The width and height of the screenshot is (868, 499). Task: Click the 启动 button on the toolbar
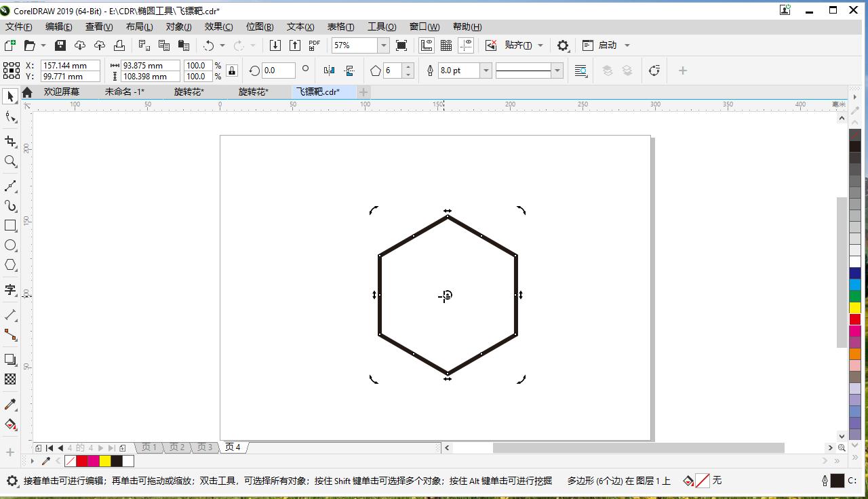coord(608,45)
